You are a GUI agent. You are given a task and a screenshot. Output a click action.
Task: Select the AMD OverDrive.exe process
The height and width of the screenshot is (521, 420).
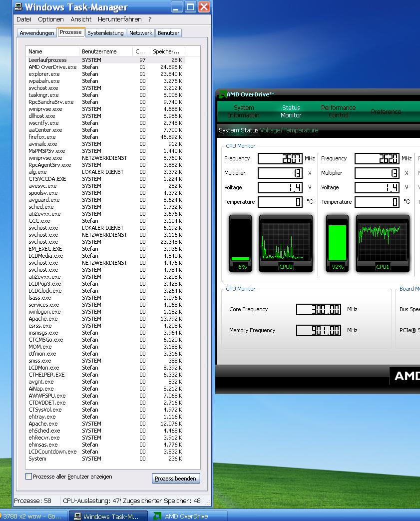[x=105, y=67]
